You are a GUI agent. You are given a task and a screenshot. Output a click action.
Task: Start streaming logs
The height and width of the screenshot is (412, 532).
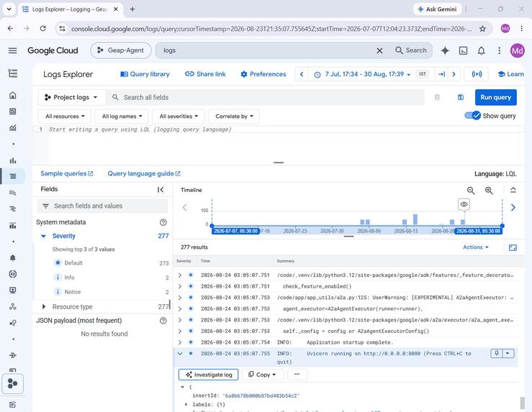click(477, 74)
